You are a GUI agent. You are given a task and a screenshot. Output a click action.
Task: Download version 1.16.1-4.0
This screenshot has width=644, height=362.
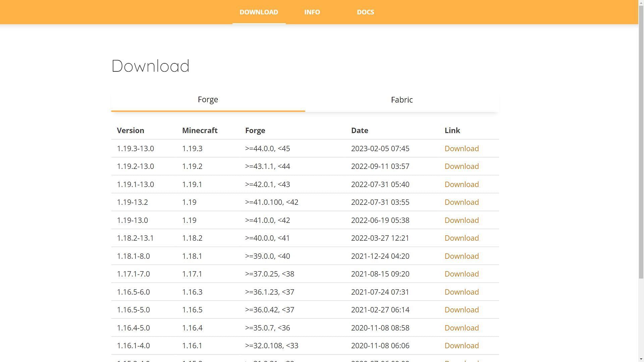461,345
